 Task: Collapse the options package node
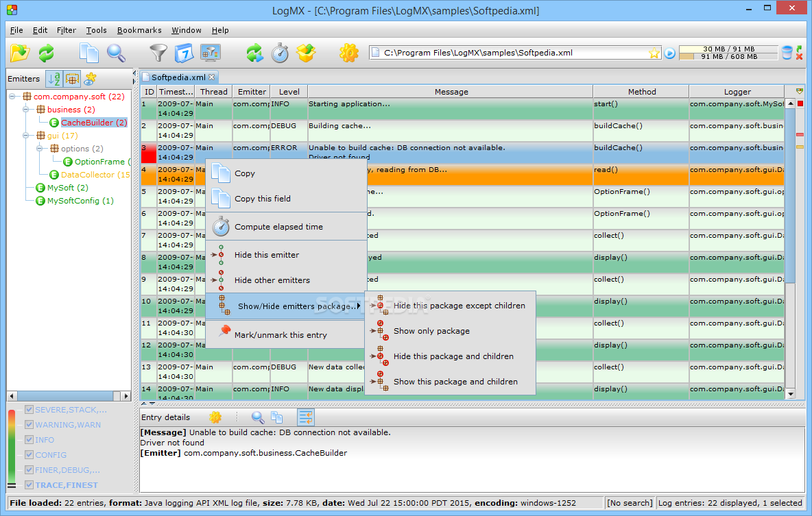click(39, 149)
